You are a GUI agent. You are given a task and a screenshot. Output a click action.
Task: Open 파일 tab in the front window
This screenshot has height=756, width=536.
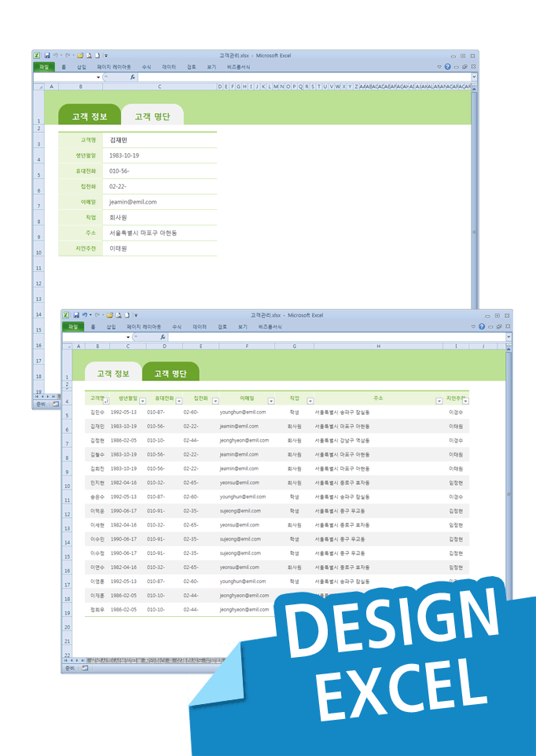[x=73, y=326]
